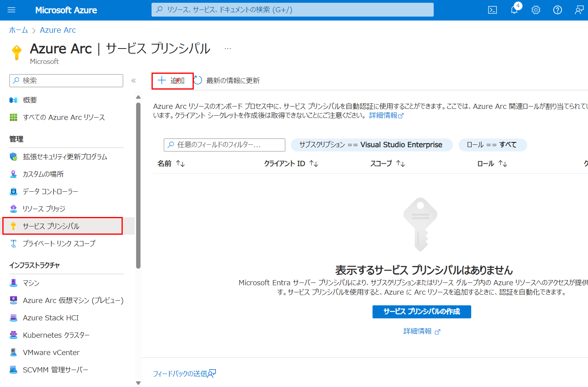Click the リソース ブリッジ icon
Image resolution: width=588 pixels, height=387 pixels.
pyautogui.click(x=13, y=209)
